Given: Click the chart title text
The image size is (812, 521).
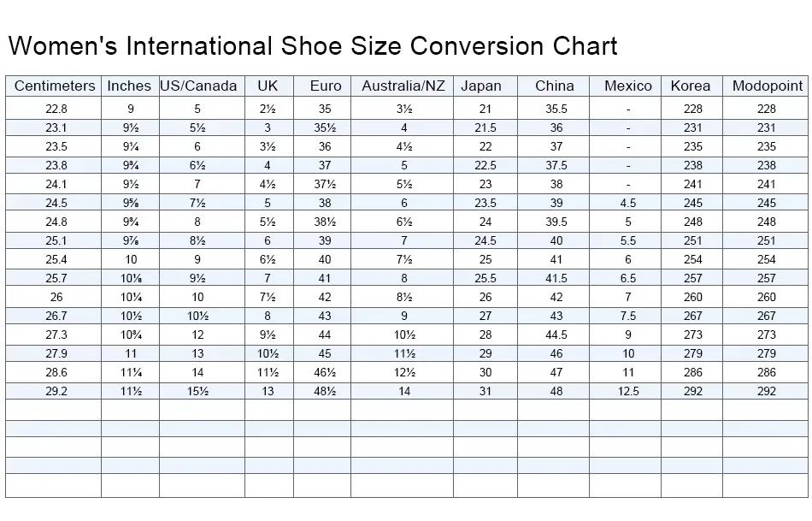Looking at the screenshot, I should 312,44.
